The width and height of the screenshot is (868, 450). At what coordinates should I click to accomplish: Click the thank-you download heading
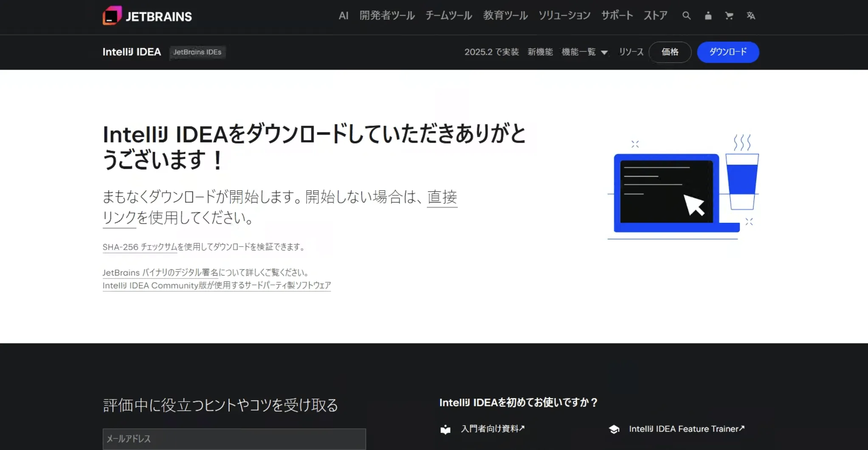[314, 147]
